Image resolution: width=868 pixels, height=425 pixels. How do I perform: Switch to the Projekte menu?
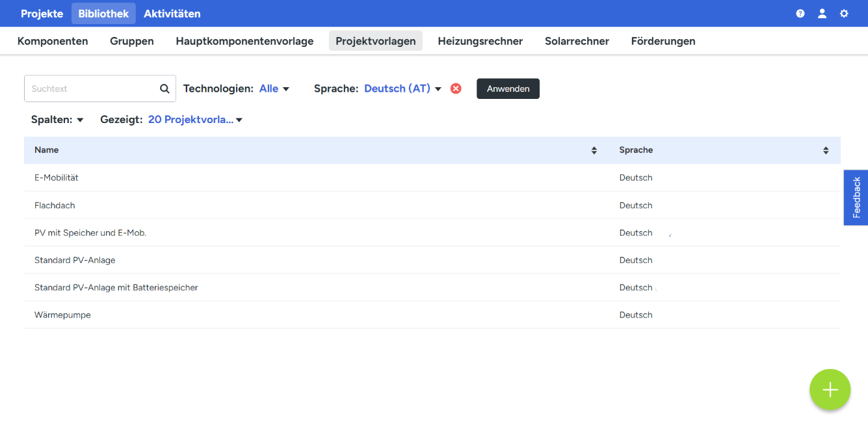click(42, 14)
